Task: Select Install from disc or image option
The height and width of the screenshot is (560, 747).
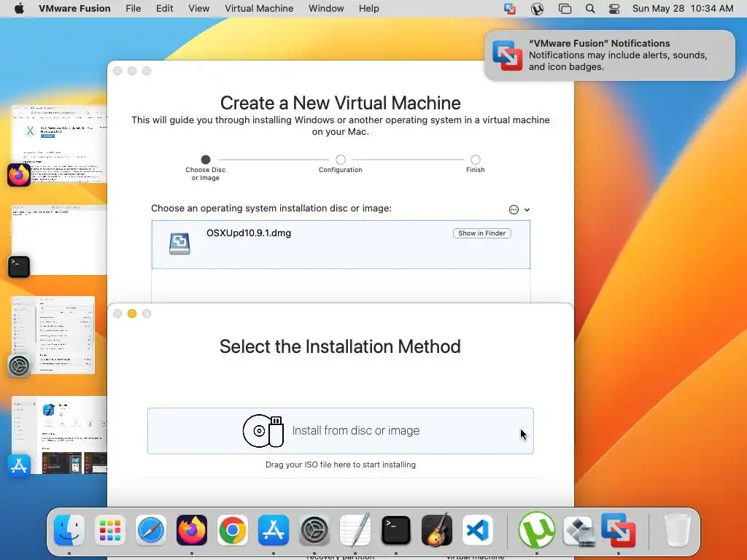Action: coord(341,431)
